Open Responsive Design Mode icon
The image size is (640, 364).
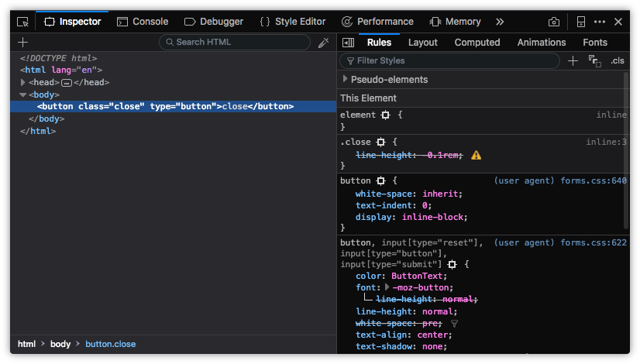(x=581, y=22)
